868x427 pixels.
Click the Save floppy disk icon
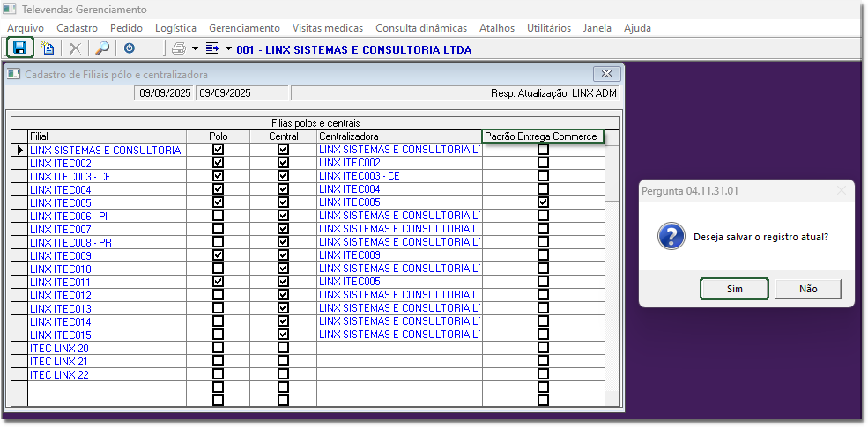[20, 48]
